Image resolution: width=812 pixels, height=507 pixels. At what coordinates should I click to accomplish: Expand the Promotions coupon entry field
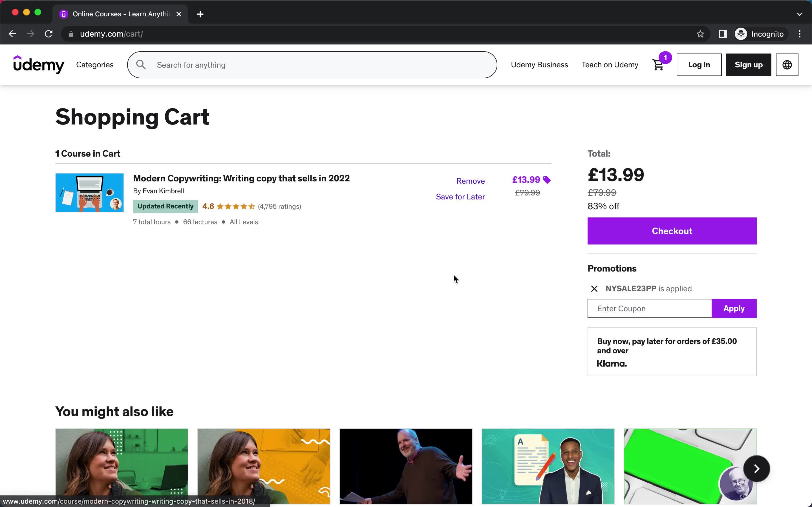point(650,308)
